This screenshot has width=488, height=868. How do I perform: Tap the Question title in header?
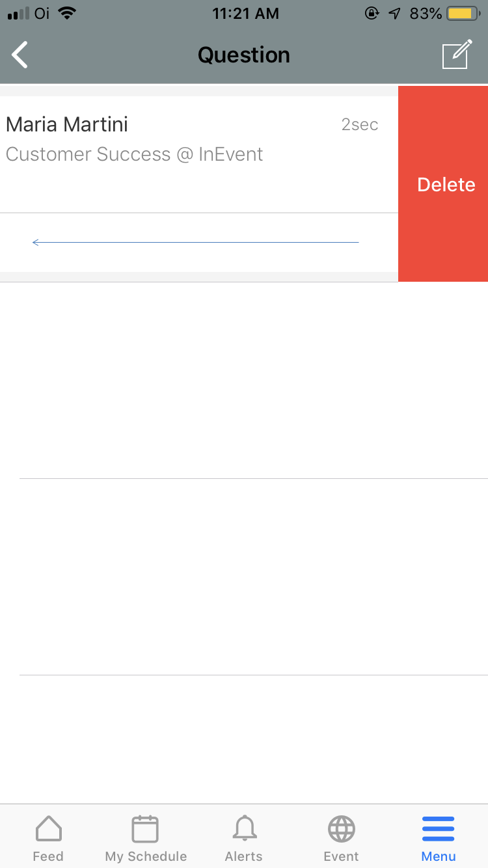click(244, 55)
